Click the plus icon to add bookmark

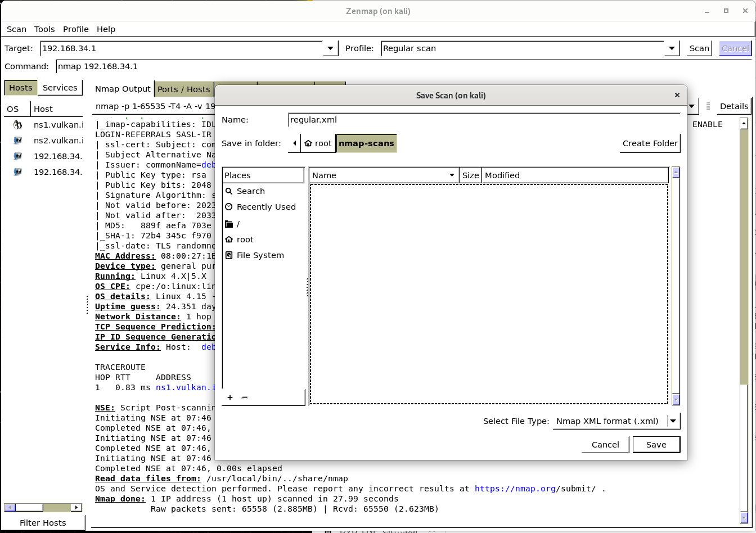click(x=230, y=398)
